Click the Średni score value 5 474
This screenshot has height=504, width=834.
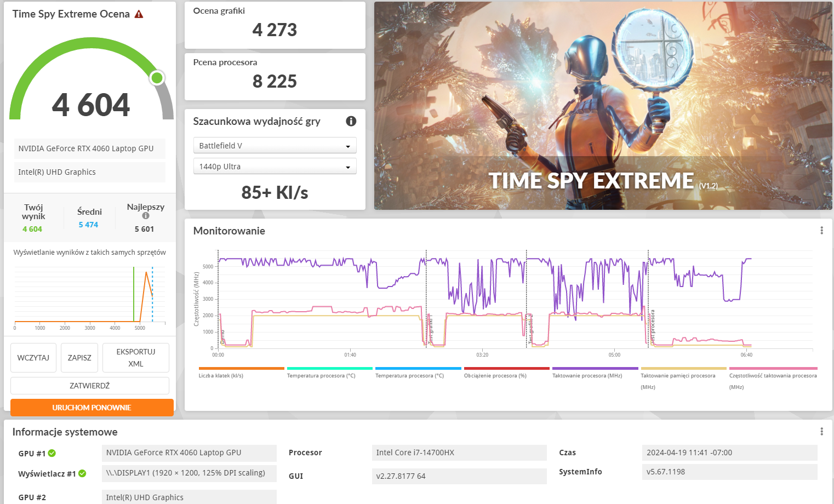coord(88,225)
